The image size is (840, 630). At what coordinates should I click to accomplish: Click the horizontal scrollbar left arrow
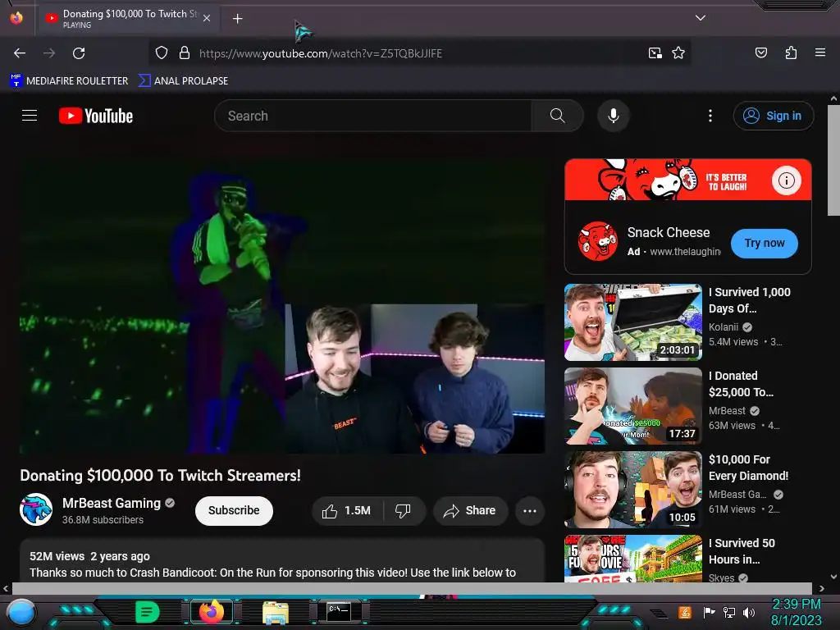(x=6, y=588)
